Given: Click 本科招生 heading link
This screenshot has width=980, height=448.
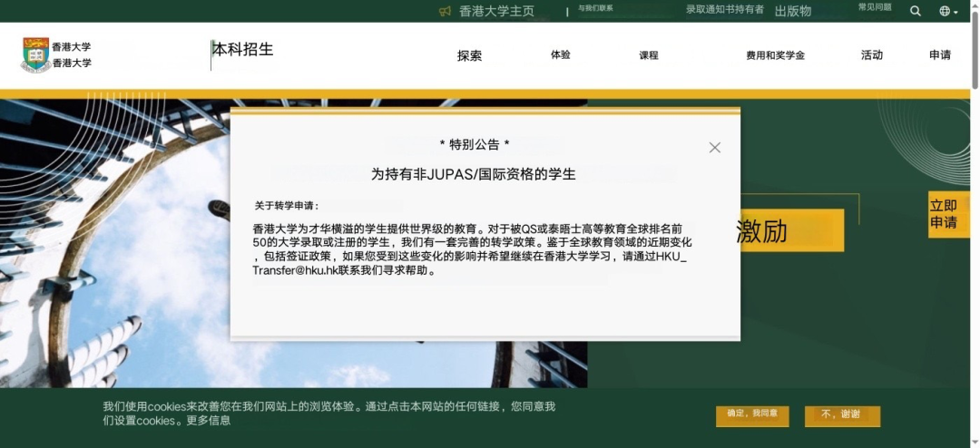Looking at the screenshot, I should click(243, 49).
